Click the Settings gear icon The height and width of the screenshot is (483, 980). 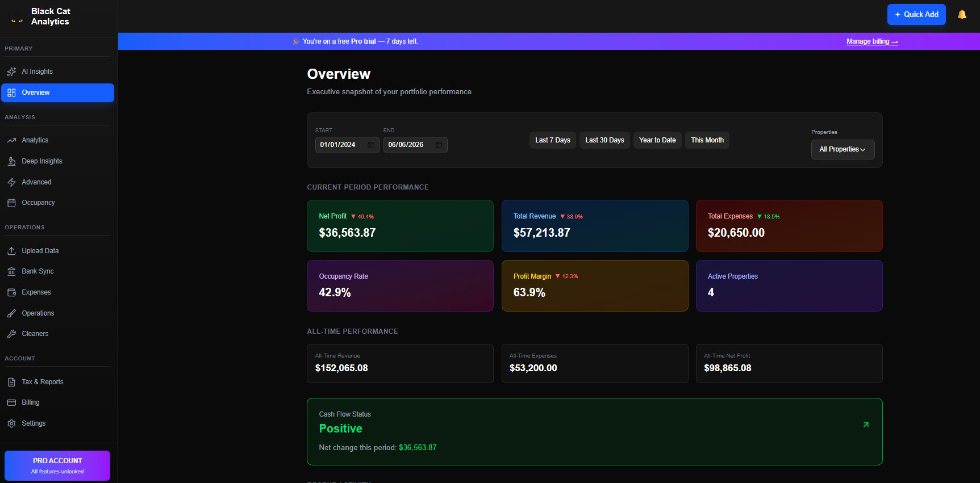(x=11, y=423)
